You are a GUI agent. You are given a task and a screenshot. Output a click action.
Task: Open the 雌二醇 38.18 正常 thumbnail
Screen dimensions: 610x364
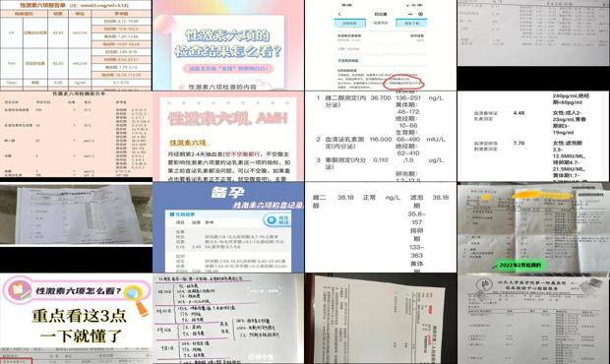[381, 227]
